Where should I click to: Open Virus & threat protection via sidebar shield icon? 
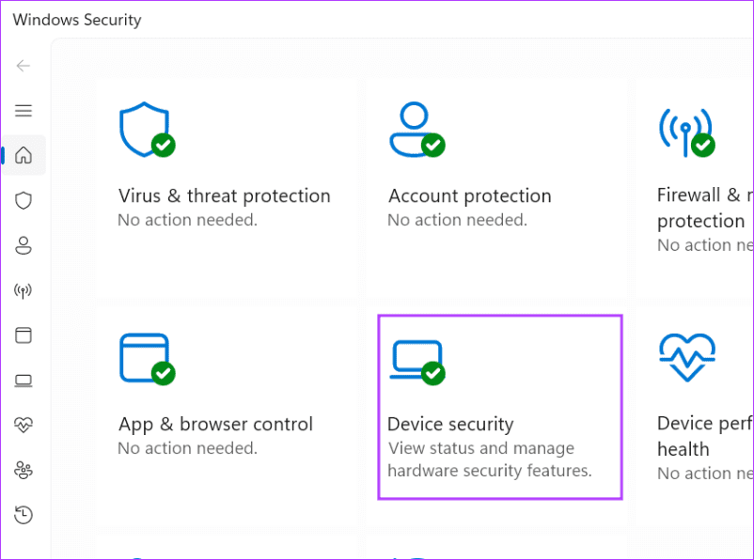point(24,200)
